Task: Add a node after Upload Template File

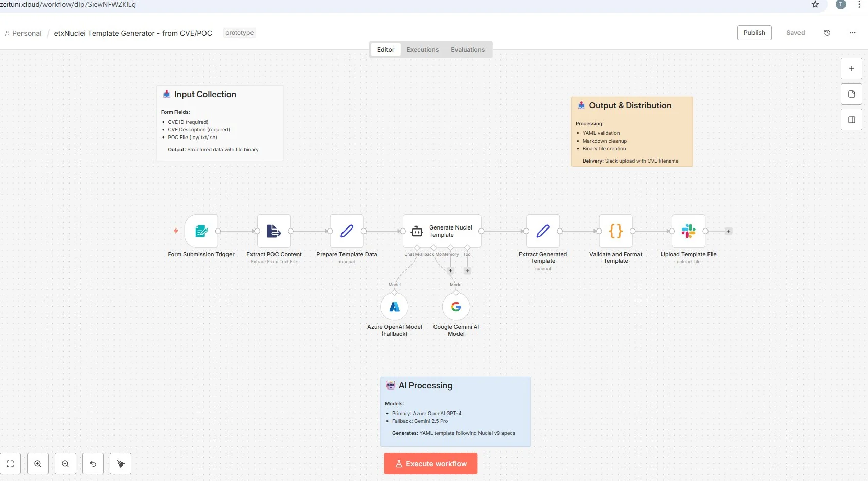Action: pos(728,231)
